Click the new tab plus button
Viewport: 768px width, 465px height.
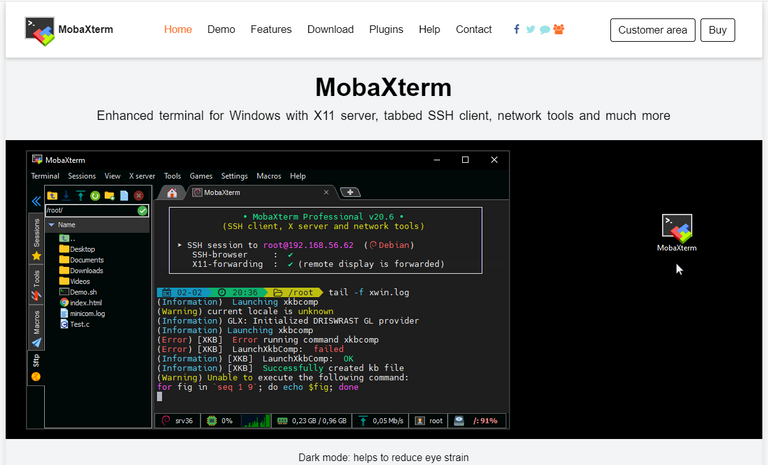[350, 193]
